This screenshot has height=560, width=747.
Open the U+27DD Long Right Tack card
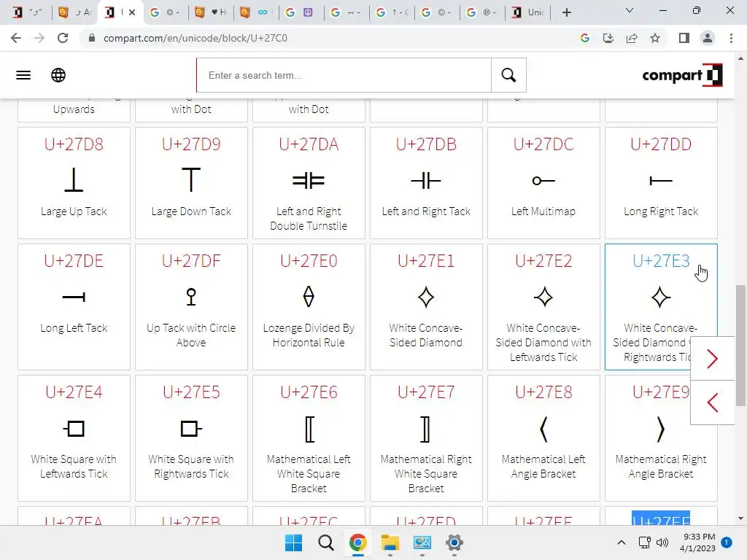coord(661,183)
